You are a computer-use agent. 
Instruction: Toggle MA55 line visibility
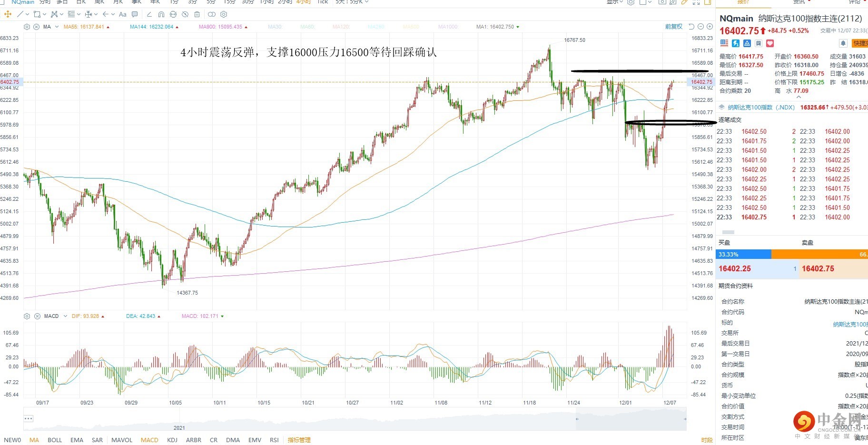point(87,27)
